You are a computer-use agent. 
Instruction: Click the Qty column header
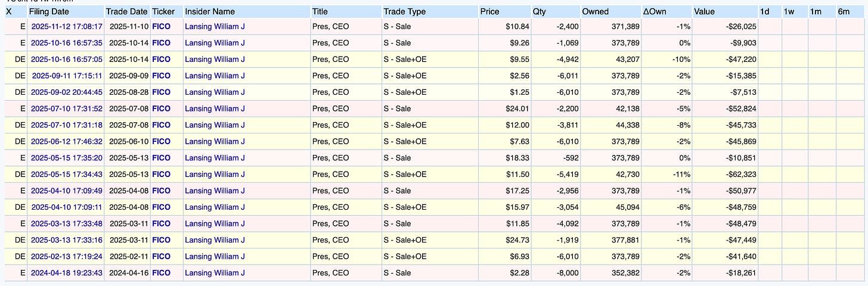click(x=540, y=11)
